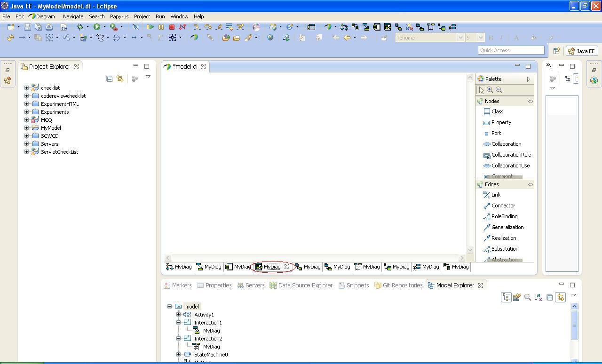The image size is (602, 364).
Task: Expand the checklist project node
Action: (x=27, y=87)
